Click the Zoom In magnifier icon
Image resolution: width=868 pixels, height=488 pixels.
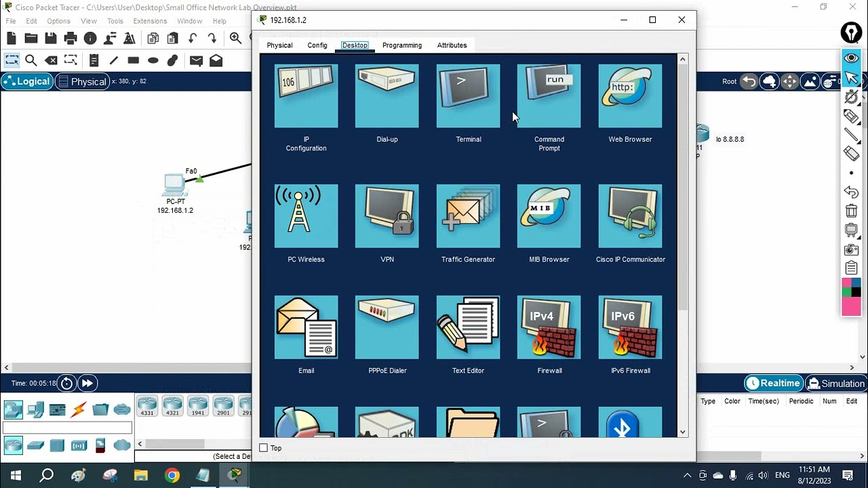(235, 39)
